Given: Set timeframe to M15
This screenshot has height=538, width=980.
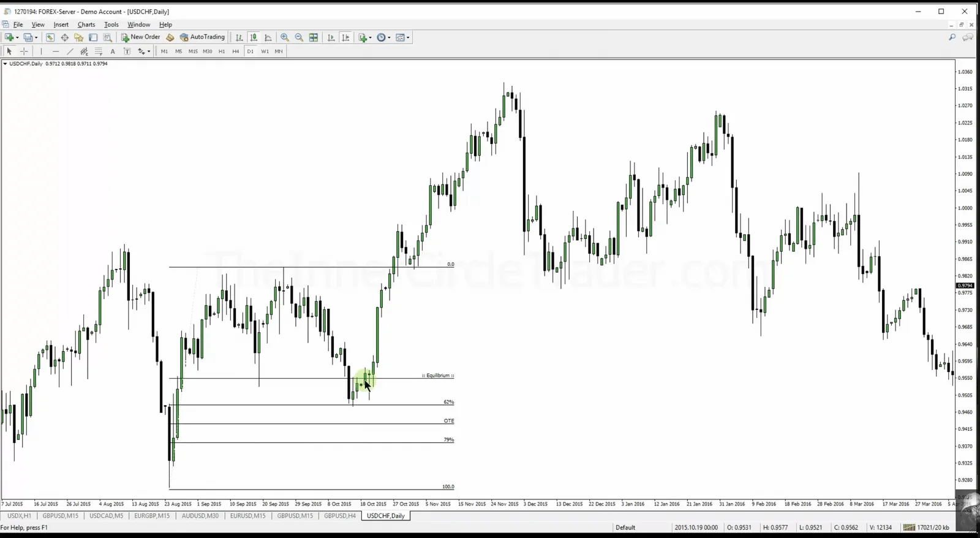Looking at the screenshot, I should click(193, 51).
